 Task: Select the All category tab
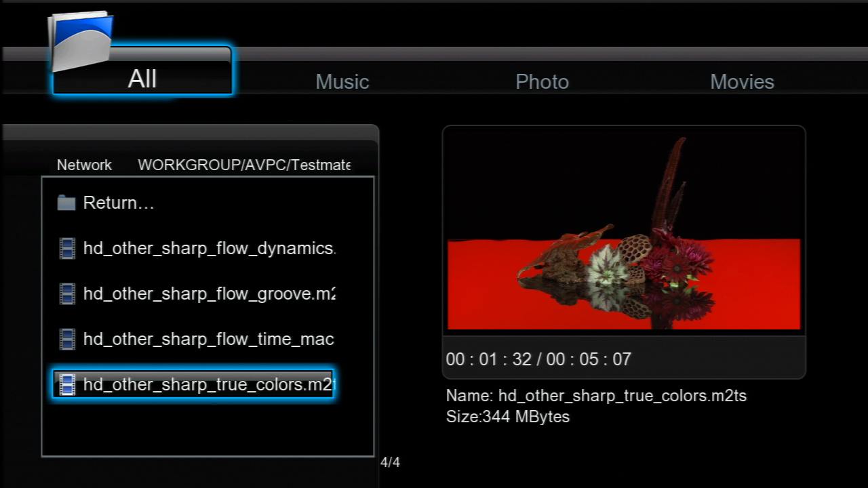pos(142,70)
